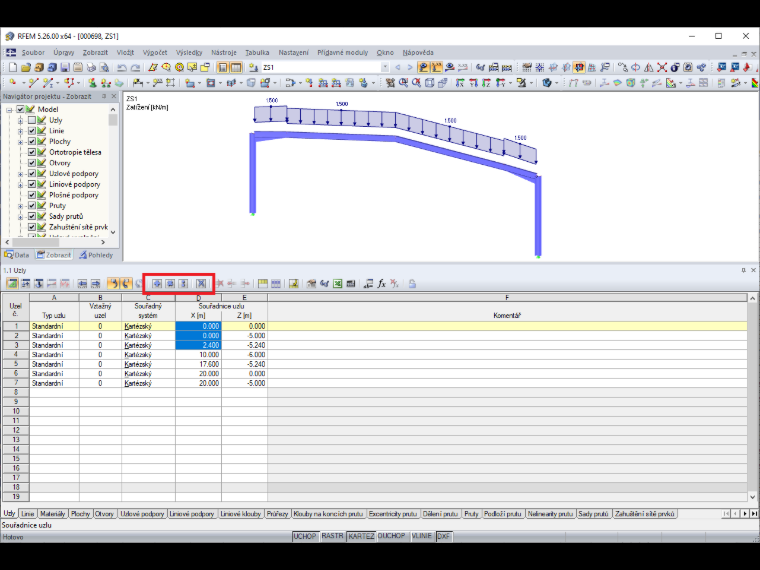Click the Redo arrow in main toolbar
The width and height of the screenshot is (760, 570).
coord(136,67)
